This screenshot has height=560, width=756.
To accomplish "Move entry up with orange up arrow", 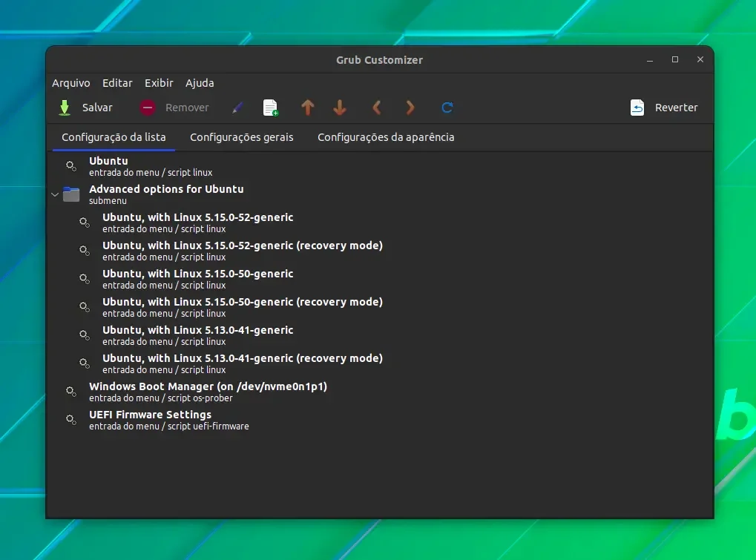I will point(308,108).
